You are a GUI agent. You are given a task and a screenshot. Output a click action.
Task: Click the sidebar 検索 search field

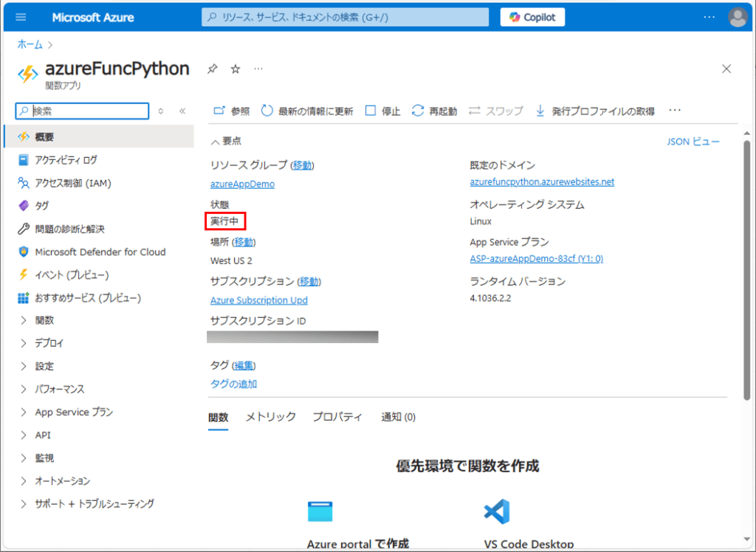pyautogui.click(x=81, y=111)
